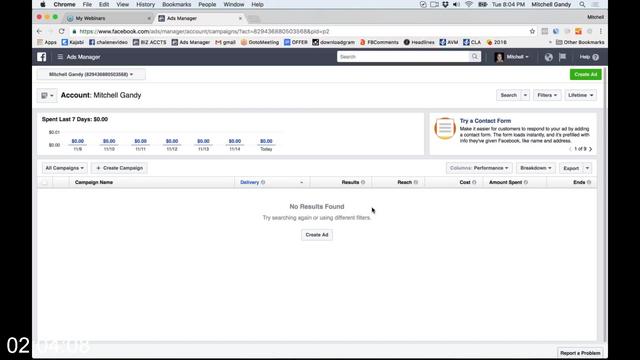Click the info icon next to Cost

474,182
